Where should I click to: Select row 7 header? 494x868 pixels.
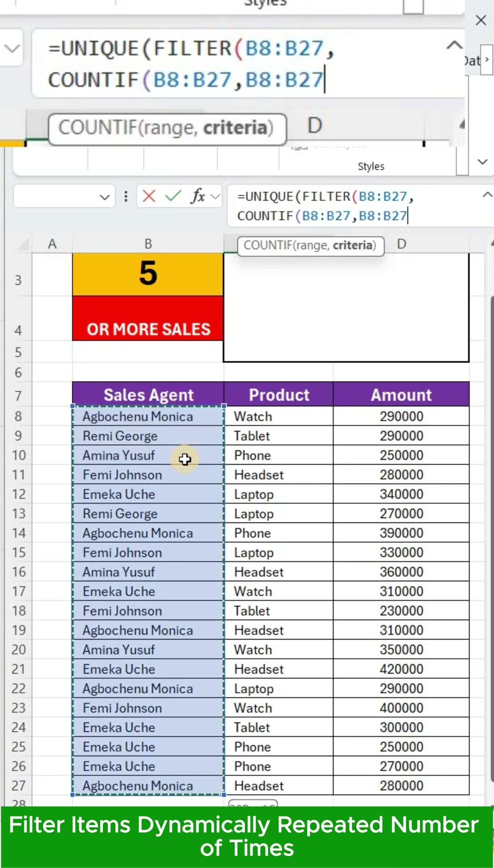point(18,395)
